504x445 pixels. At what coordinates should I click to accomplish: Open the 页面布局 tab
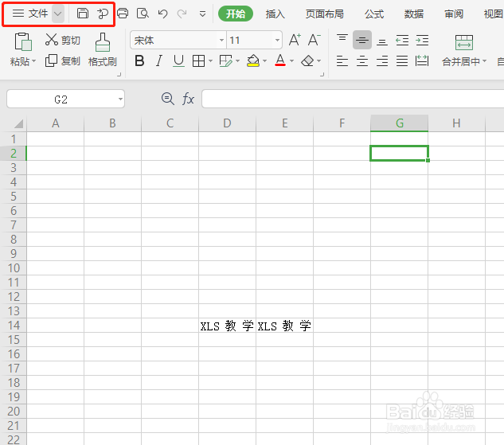click(x=325, y=14)
